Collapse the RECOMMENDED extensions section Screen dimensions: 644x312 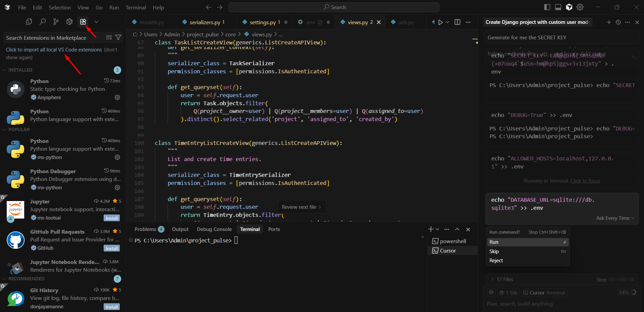click(26, 279)
